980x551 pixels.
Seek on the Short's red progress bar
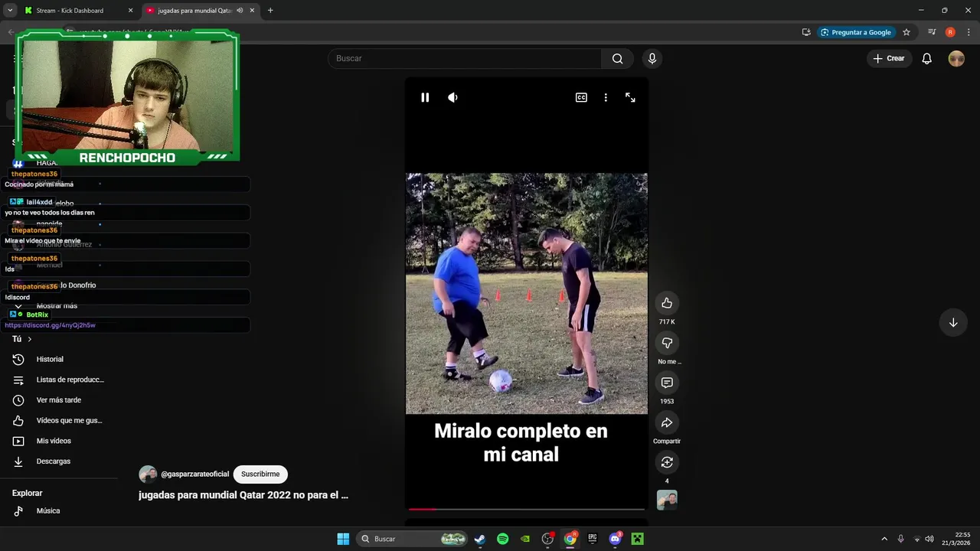tap(527, 509)
